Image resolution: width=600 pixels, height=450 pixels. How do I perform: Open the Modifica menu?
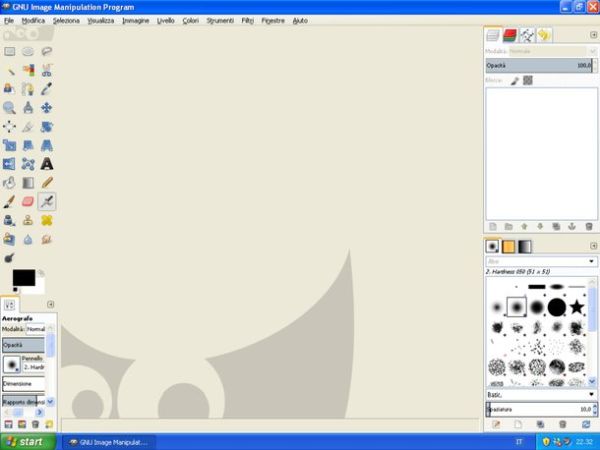[x=33, y=21]
